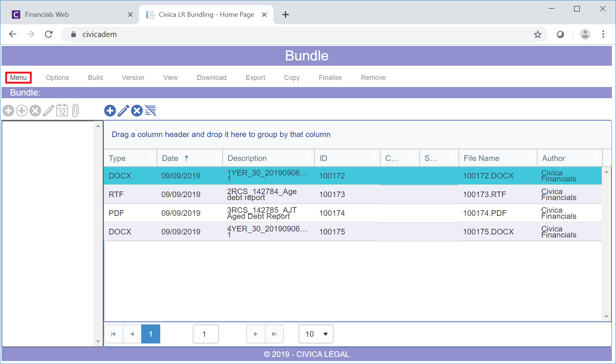This screenshot has width=616, height=364.
Task: Click the browser extension circle icon
Action: click(560, 34)
